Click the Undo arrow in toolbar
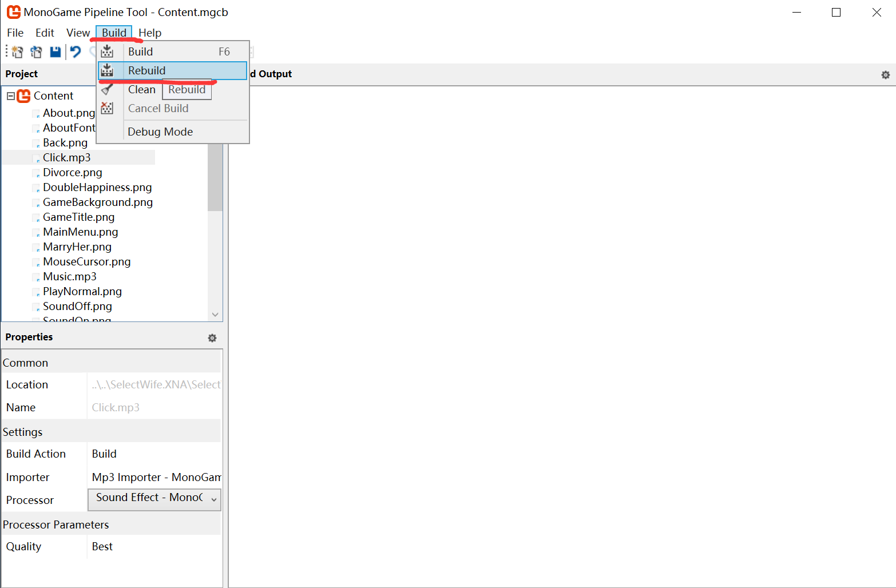Viewport: 896px width, 588px height. 76,52
